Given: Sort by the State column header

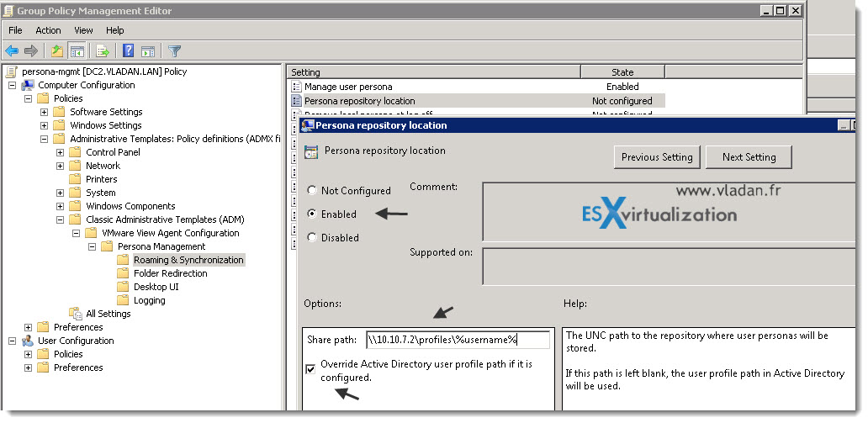Looking at the screenshot, I should click(622, 72).
